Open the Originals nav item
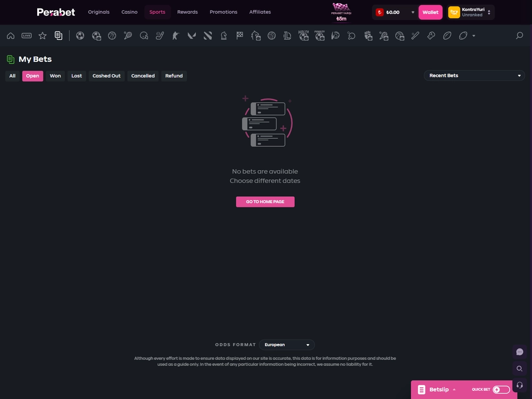 tap(99, 12)
